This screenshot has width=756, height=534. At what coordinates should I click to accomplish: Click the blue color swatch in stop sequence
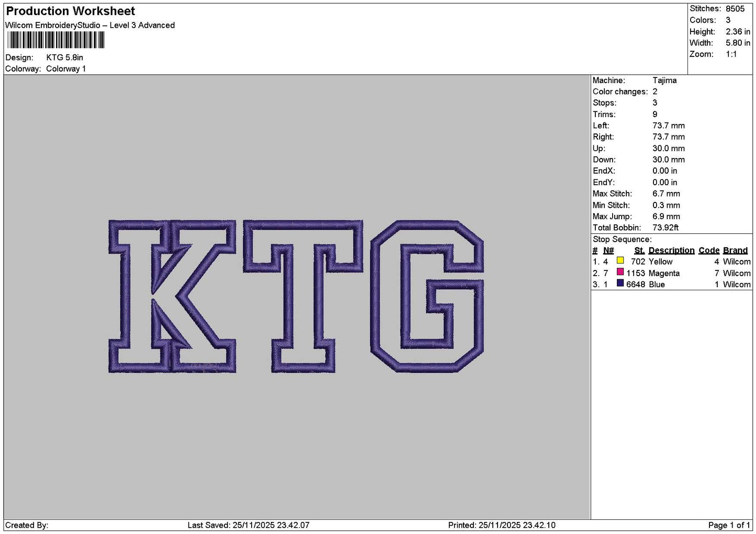click(x=620, y=283)
